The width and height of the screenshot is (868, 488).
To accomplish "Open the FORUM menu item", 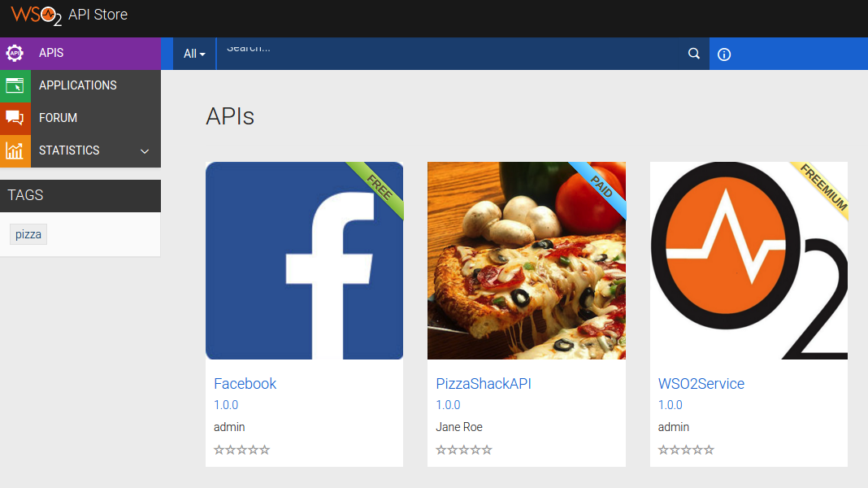I will (x=59, y=117).
